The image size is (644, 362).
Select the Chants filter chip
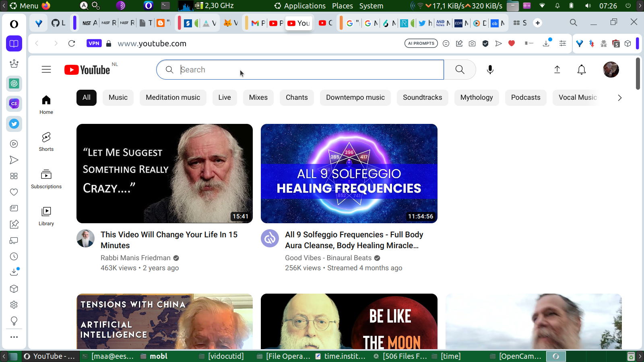pos(297,98)
